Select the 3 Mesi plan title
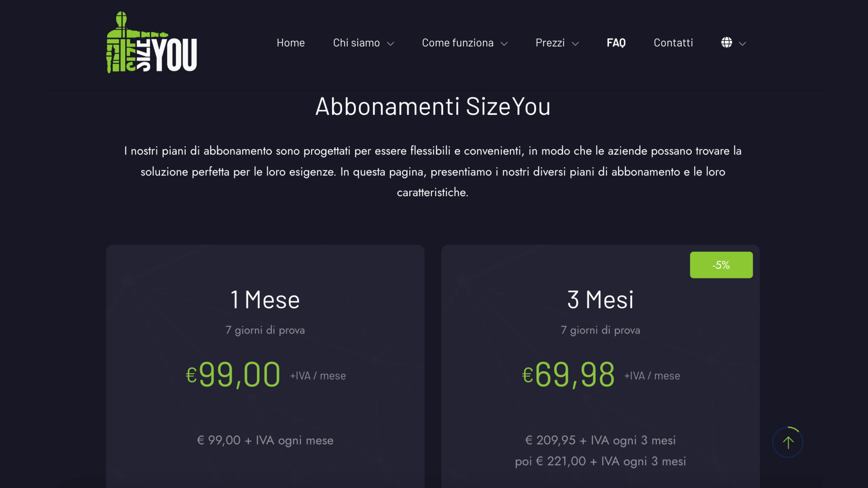The width and height of the screenshot is (868, 488). point(600,300)
